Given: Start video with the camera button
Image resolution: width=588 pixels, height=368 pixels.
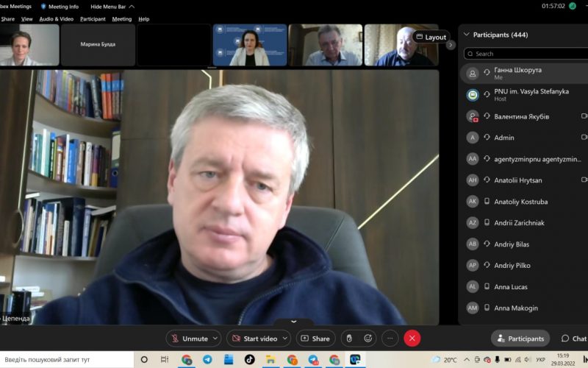Looking at the screenshot, I should 254,339.
